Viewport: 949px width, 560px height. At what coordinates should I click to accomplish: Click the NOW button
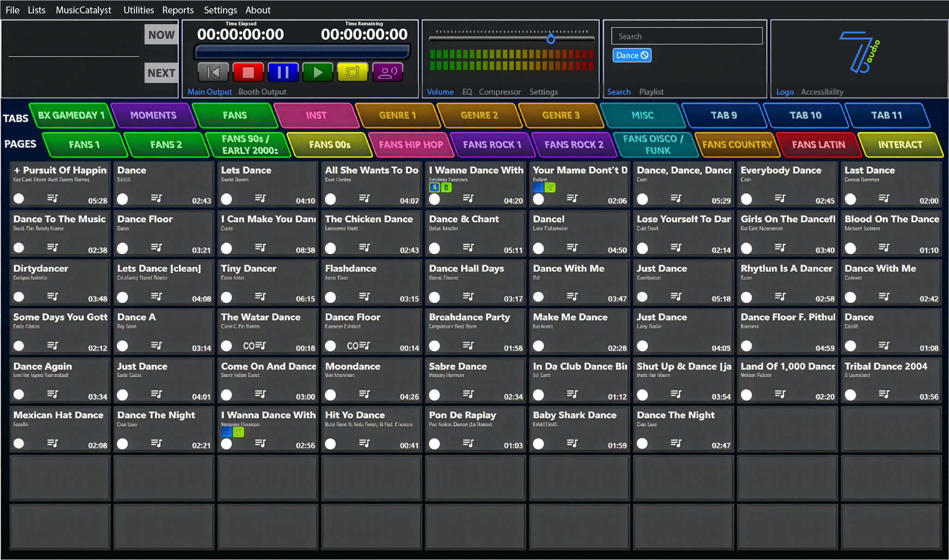tap(161, 35)
